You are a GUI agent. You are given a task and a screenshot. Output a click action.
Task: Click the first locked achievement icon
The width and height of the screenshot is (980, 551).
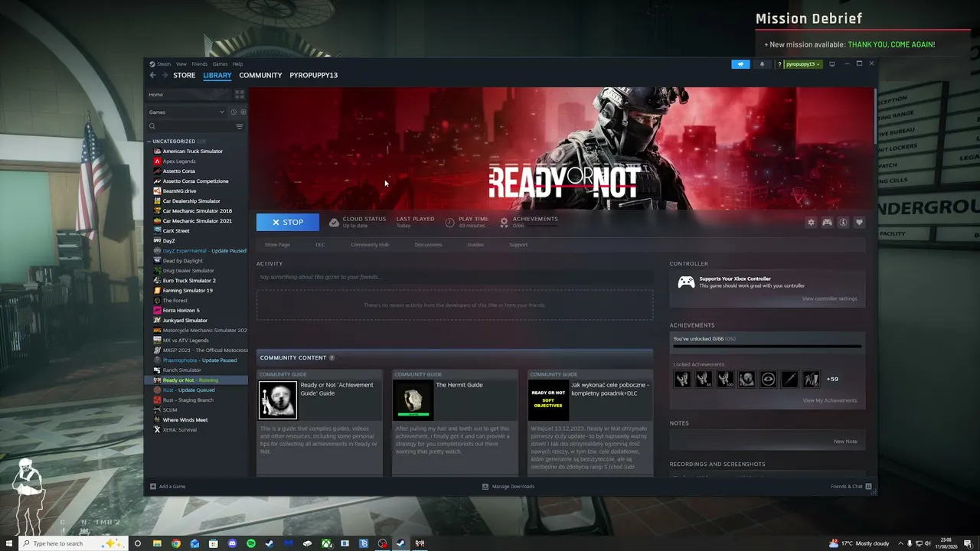pyautogui.click(x=681, y=379)
